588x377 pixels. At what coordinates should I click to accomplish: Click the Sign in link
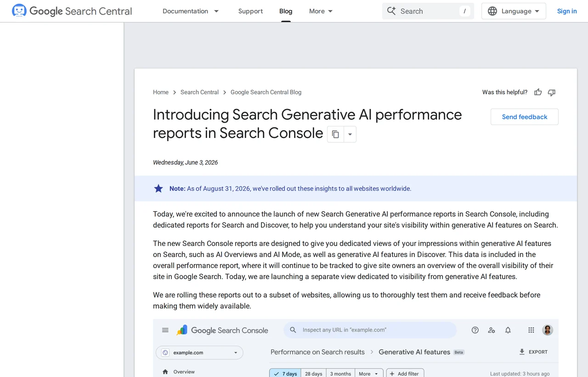[x=567, y=11]
